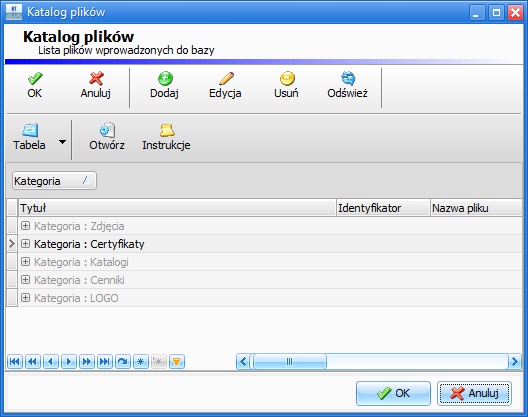Viewport: 528px width, 417px height.
Task: Sort by Tytuł column header
Action: tap(177, 208)
